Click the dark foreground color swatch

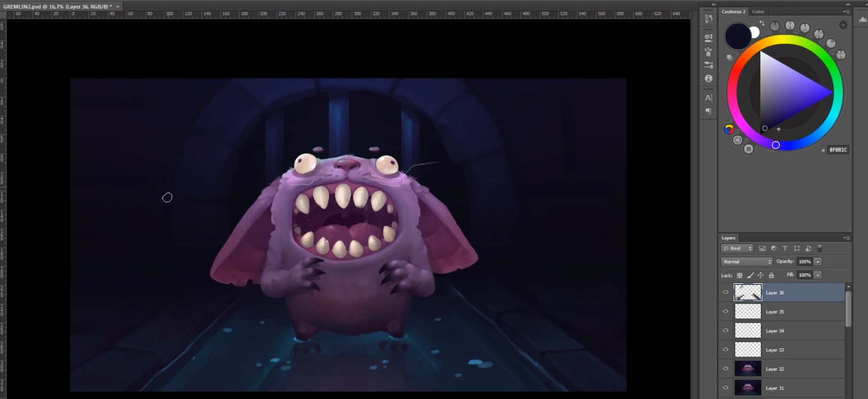738,36
